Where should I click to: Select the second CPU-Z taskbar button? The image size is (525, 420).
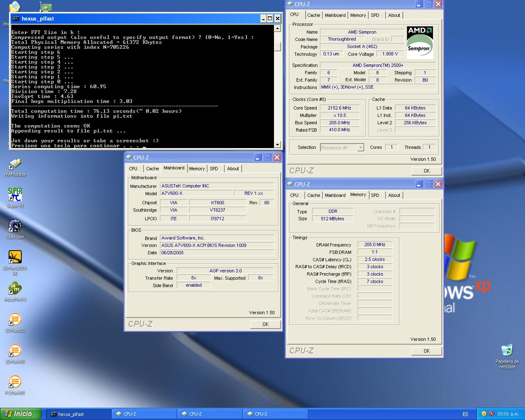pos(210,414)
